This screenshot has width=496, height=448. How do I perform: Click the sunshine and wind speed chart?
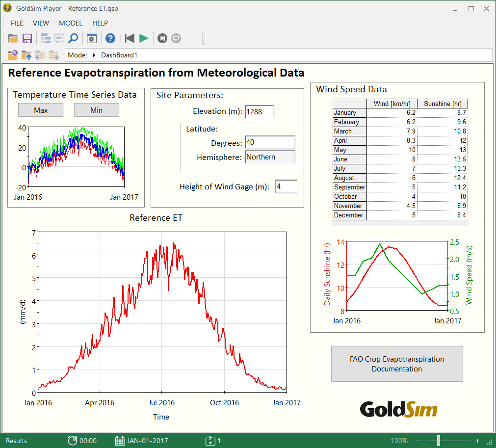[x=397, y=276]
